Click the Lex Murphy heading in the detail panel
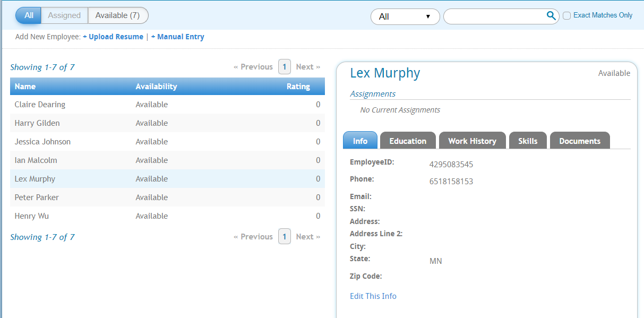The height and width of the screenshot is (318, 644). (385, 73)
